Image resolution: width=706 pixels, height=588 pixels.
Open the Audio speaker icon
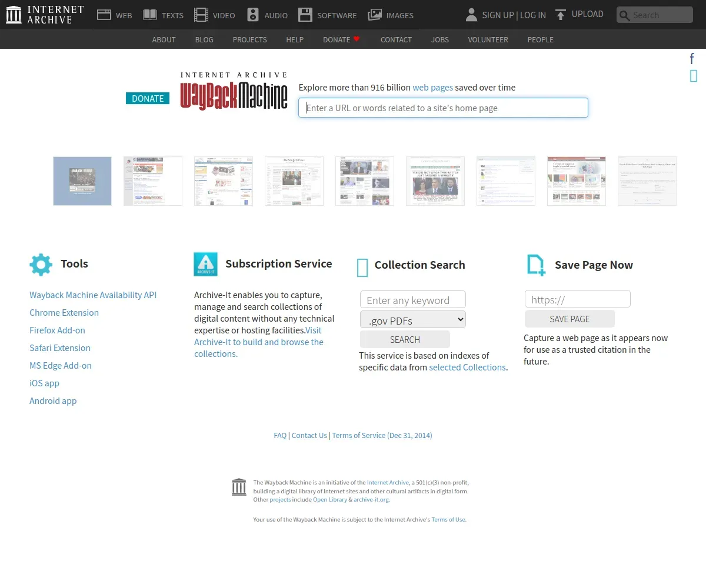[253, 15]
